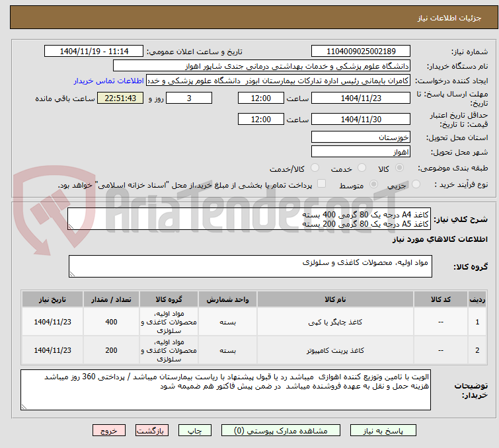The image size is (499, 448).
Task: Click the نام کالا column header
Action: tap(336, 299)
